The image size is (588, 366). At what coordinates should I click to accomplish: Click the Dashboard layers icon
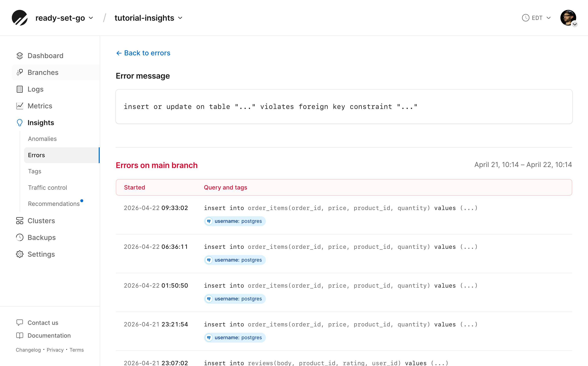[x=20, y=56]
